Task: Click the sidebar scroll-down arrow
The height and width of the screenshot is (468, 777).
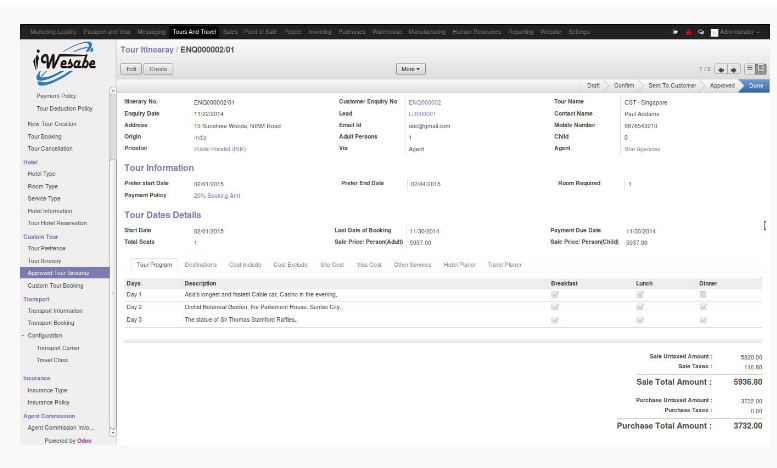Action: (x=113, y=433)
